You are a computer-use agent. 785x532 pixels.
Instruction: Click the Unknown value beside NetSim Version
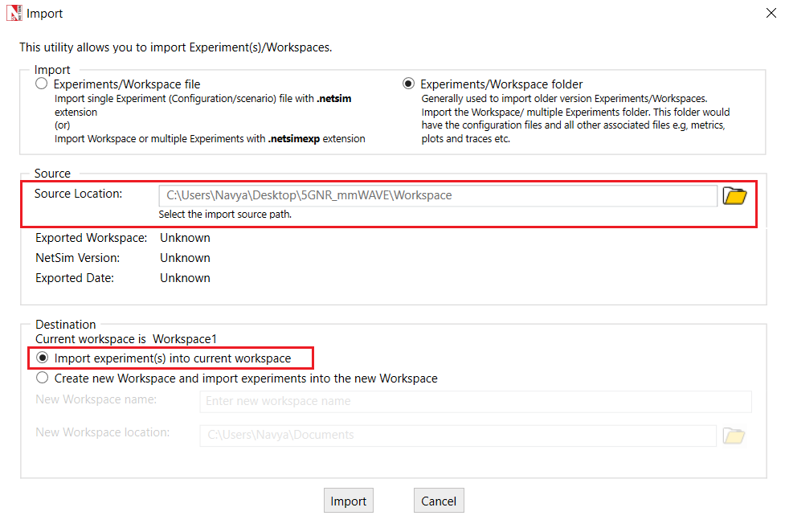(x=186, y=258)
